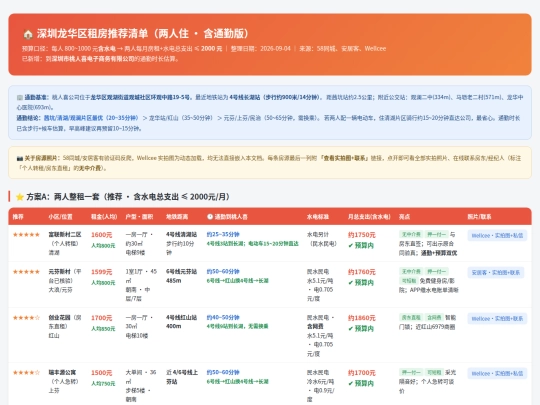Click the camera icon before 关于房源照片
Viewport: 540px width, 405px height.
(x=20, y=158)
